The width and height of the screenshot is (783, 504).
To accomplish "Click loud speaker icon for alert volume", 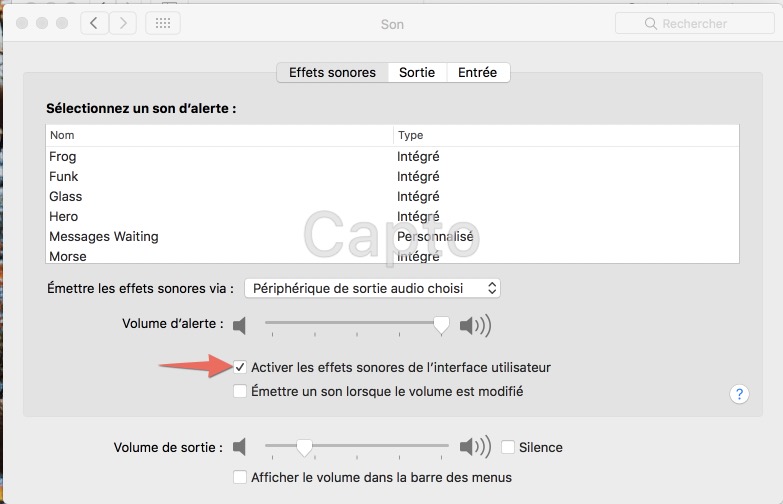I will (475, 325).
